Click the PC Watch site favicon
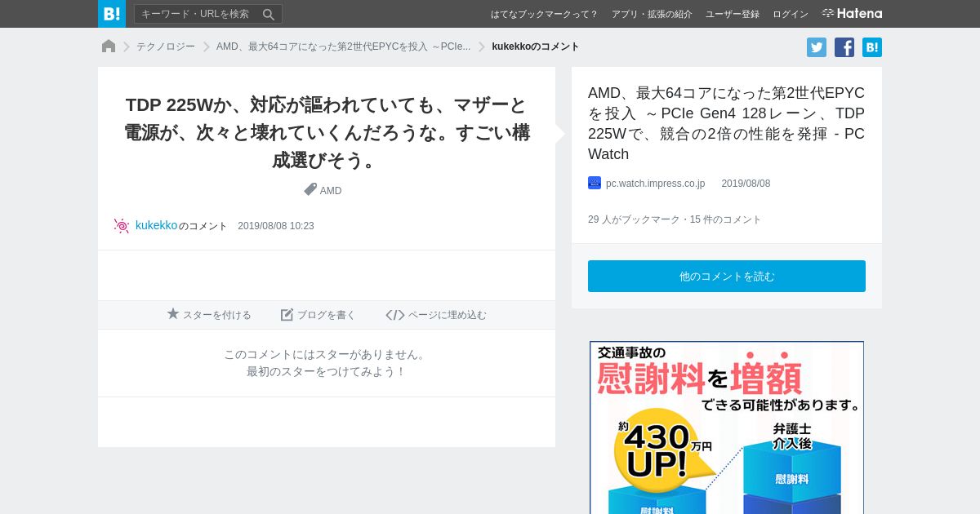Viewport: 980px width, 514px height. (x=595, y=183)
